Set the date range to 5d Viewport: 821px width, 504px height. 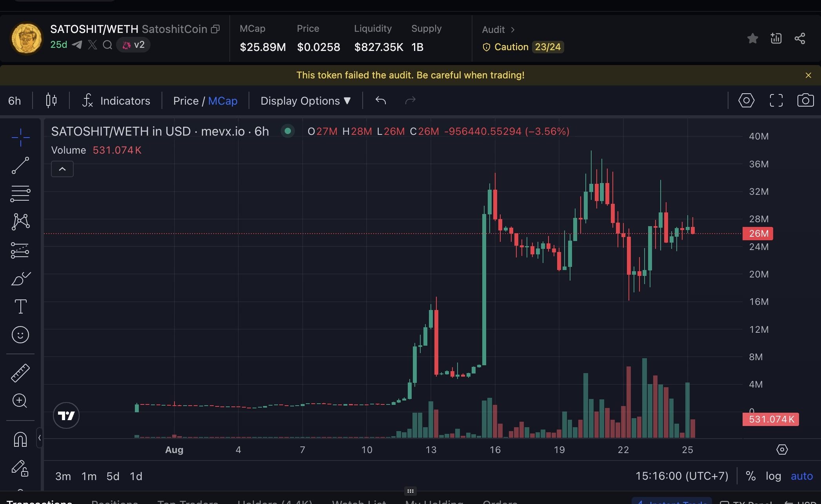113,476
